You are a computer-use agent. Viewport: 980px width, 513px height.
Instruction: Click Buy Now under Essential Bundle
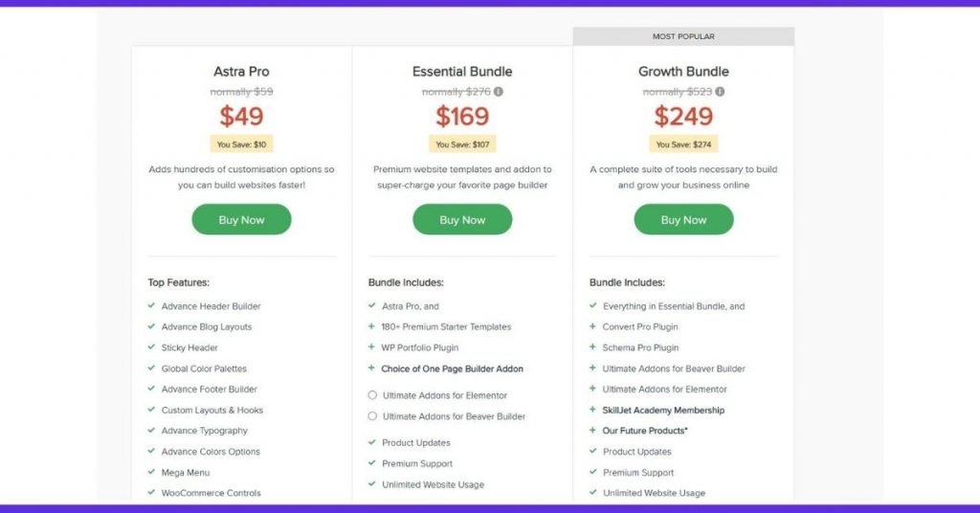tap(462, 219)
